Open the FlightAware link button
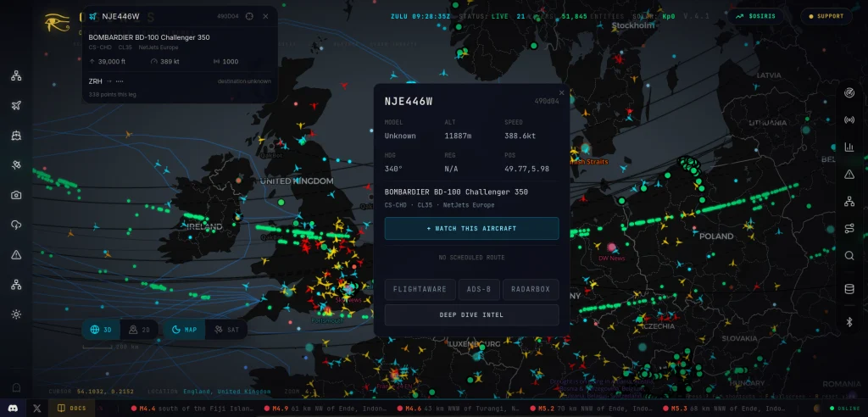This screenshot has height=417, width=868. [420, 289]
